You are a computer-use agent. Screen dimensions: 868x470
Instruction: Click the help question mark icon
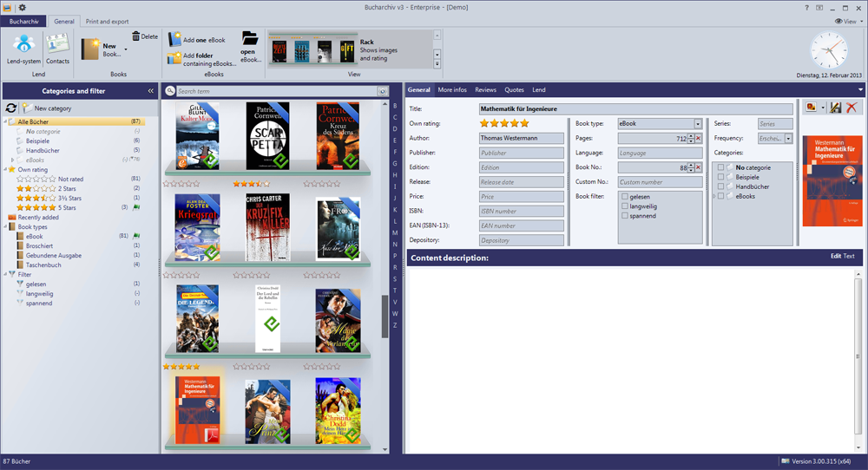pos(806,8)
